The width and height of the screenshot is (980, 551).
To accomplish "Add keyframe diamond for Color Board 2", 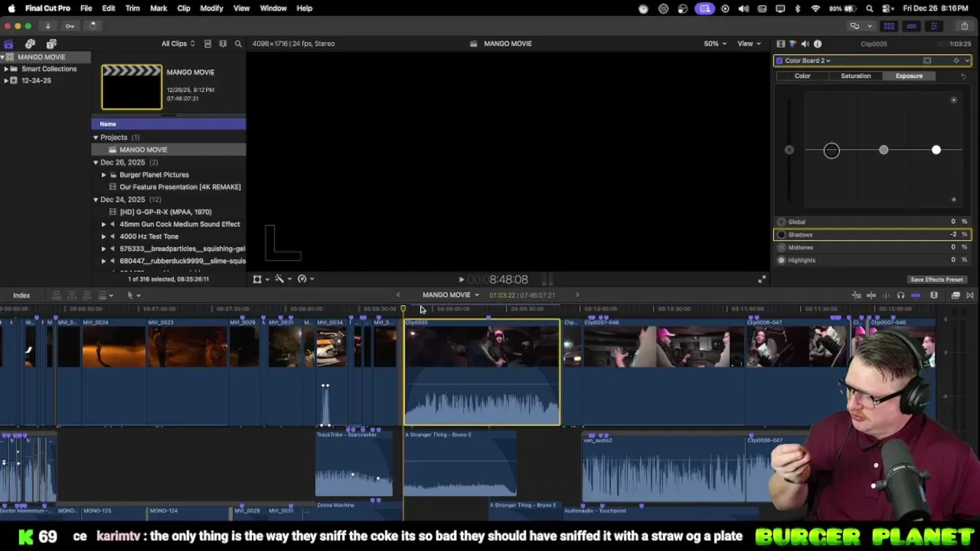I will [x=955, y=60].
